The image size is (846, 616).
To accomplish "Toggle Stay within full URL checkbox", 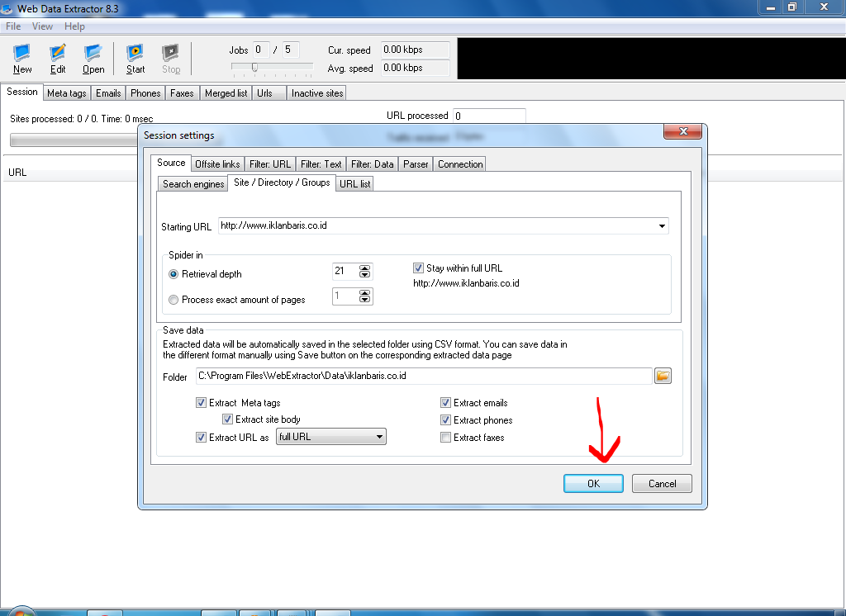I will coord(418,268).
